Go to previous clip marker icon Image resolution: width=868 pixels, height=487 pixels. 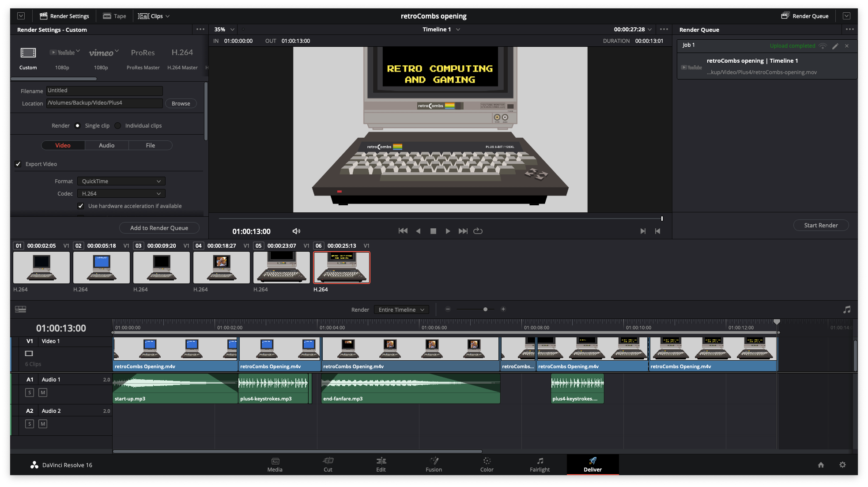pyautogui.click(x=657, y=231)
